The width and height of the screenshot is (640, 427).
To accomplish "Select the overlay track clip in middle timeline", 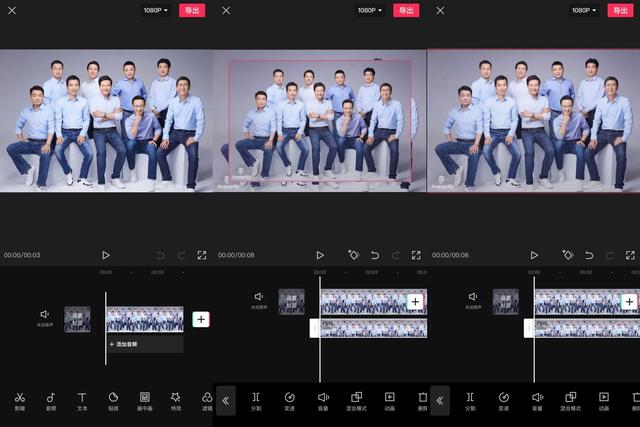I will 373,328.
